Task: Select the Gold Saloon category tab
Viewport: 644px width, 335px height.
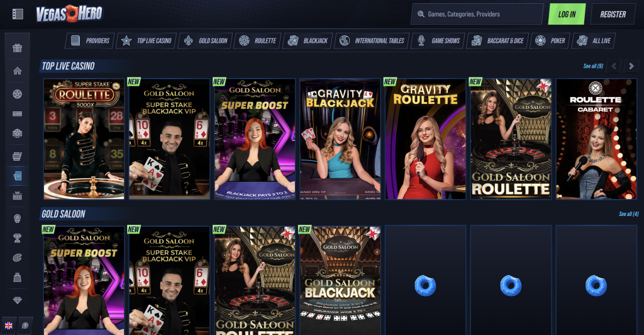Action: [x=206, y=41]
